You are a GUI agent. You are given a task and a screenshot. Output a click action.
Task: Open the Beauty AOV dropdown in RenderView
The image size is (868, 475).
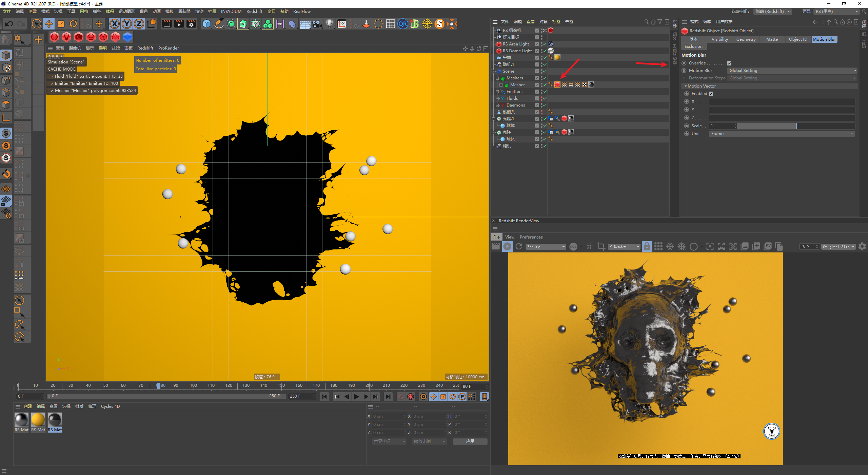(x=546, y=247)
